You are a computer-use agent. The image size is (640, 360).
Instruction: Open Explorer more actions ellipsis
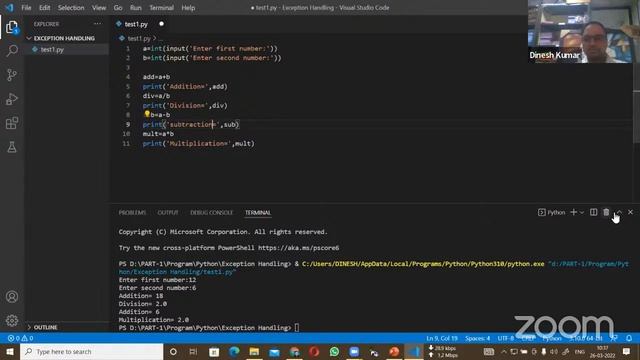click(98, 24)
